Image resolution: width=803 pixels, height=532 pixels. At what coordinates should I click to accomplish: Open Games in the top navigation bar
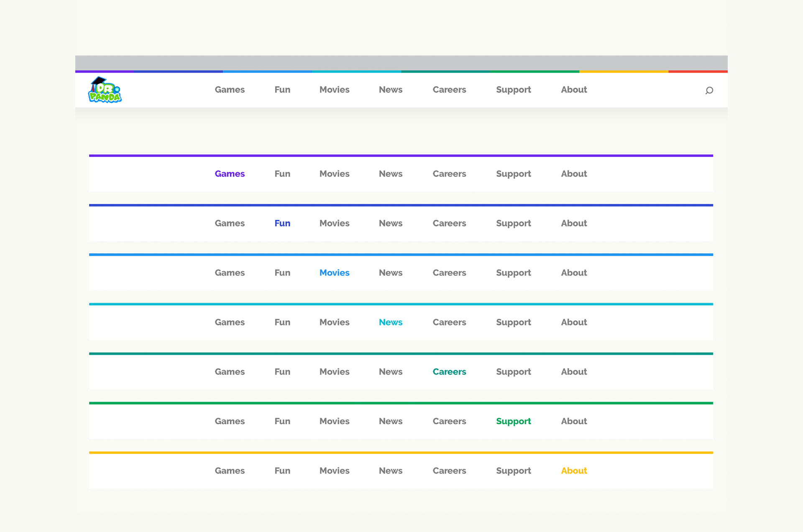230,89
